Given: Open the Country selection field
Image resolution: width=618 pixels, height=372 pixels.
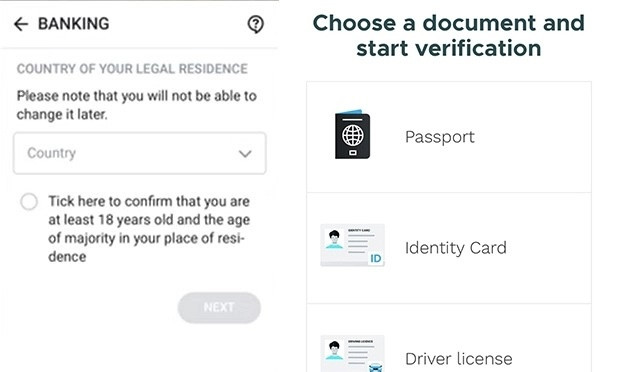Looking at the screenshot, I should click(x=140, y=153).
